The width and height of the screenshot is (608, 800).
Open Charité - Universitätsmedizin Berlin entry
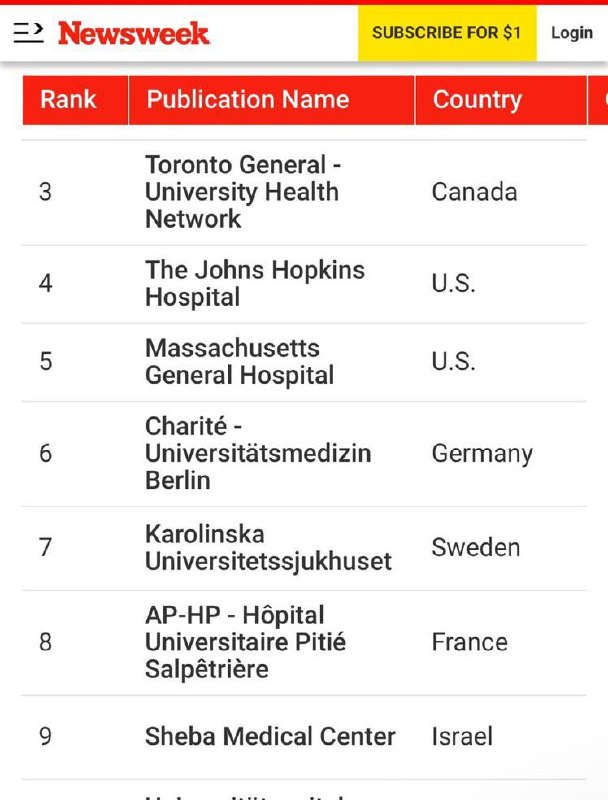tap(258, 453)
